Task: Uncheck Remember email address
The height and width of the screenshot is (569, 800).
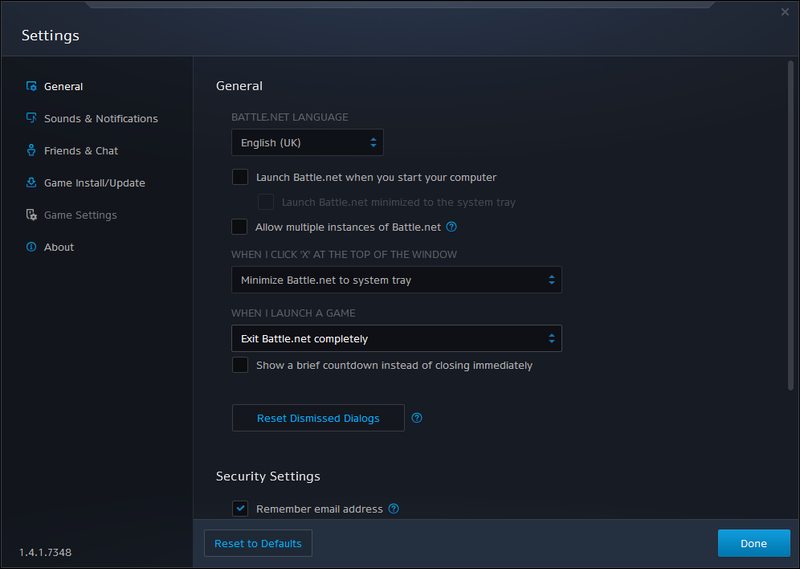Action: pyautogui.click(x=240, y=509)
